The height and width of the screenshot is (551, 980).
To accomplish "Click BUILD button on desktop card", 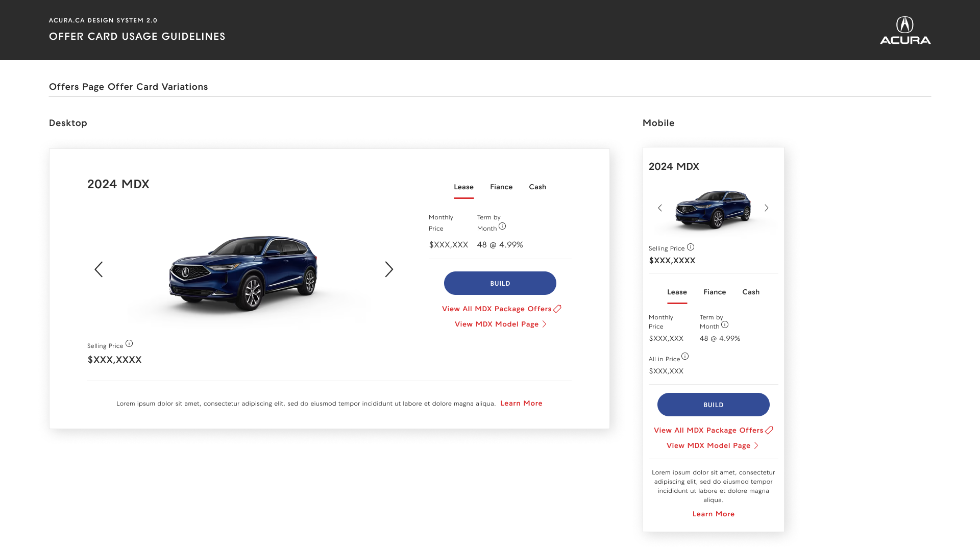I will pyautogui.click(x=500, y=283).
